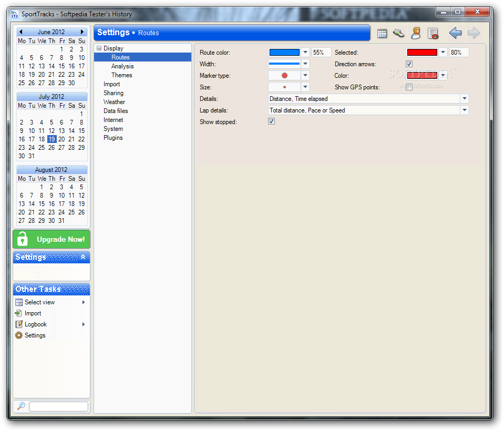The height and width of the screenshot is (431, 504).
Task: Select Analysis settings page
Action: coord(122,66)
